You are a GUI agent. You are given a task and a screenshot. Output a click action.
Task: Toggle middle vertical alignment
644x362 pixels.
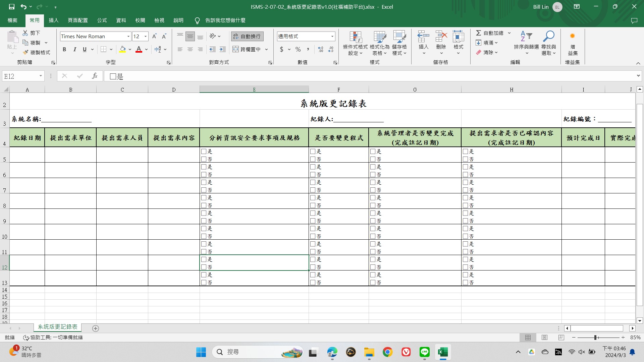(190, 36)
